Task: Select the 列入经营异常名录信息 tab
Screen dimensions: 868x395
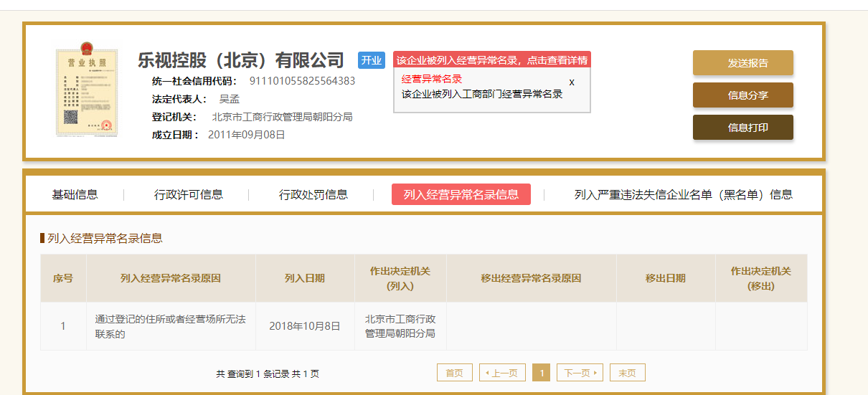Action: (x=461, y=194)
